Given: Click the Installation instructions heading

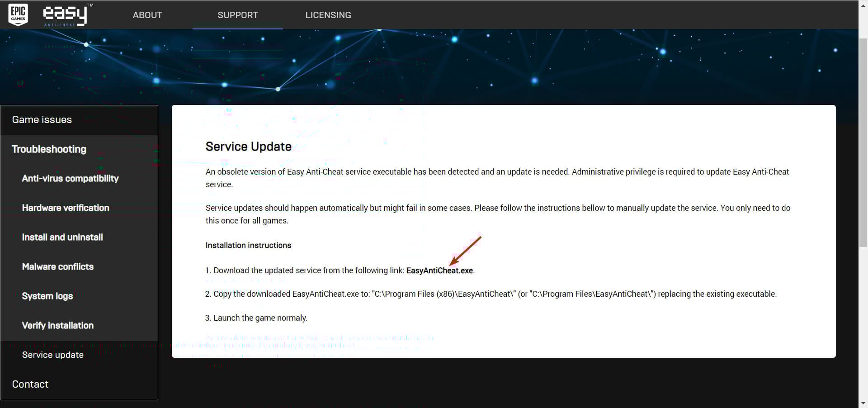Looking at the screenshot, I should pos(248,245).
